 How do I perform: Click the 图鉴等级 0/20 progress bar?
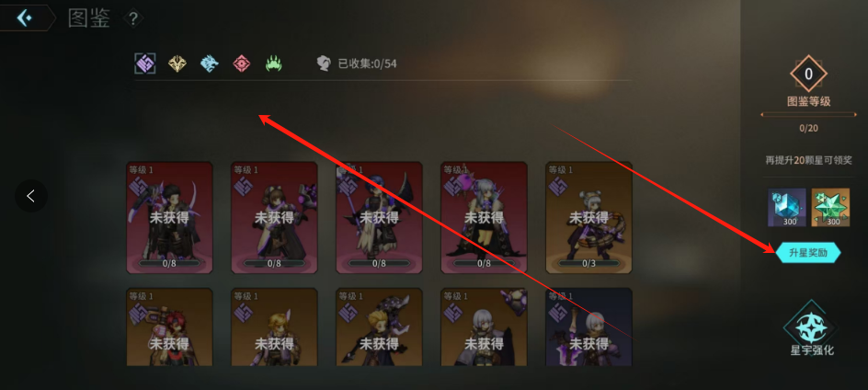(808, 115)
